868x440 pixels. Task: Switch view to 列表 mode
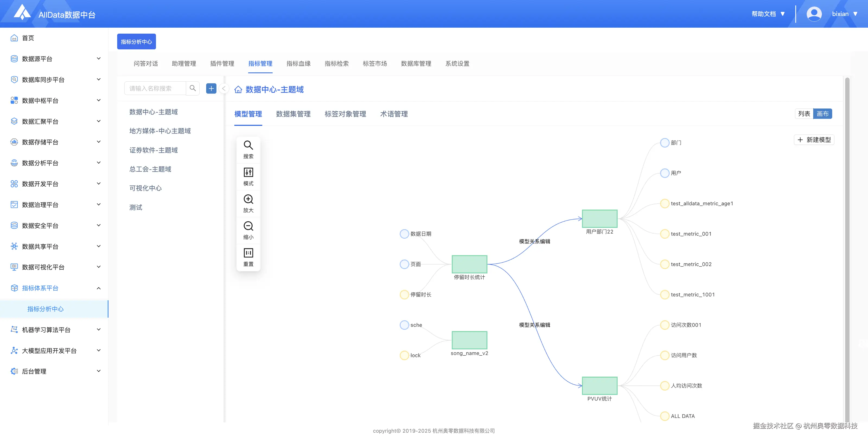pyautogui.click(x=804, y=114)
